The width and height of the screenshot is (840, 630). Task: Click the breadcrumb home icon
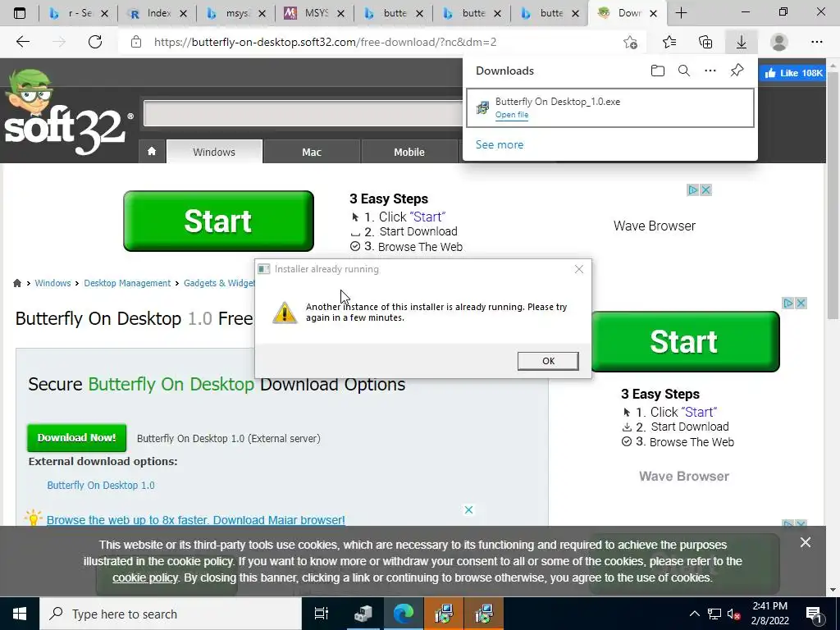(17, 283)
